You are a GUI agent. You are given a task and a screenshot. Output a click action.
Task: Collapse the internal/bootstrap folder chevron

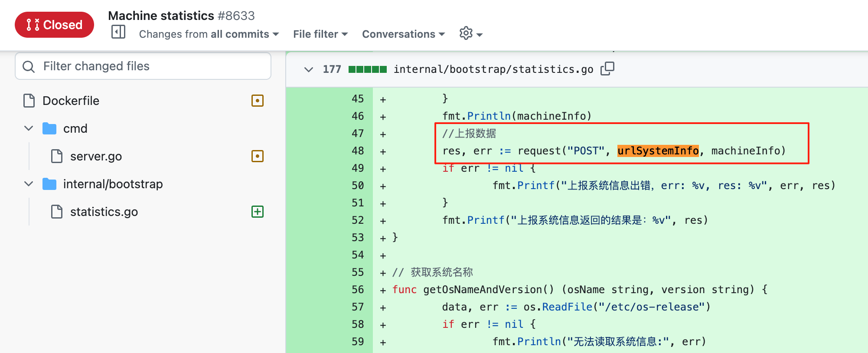[29, 184]
